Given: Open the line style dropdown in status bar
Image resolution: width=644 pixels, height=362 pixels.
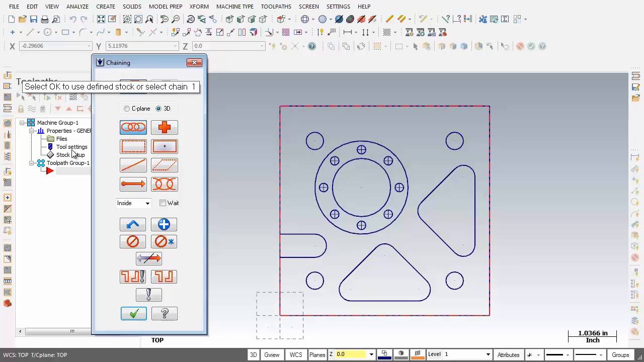Looking at the screenshot, I should tap(567, 354).
